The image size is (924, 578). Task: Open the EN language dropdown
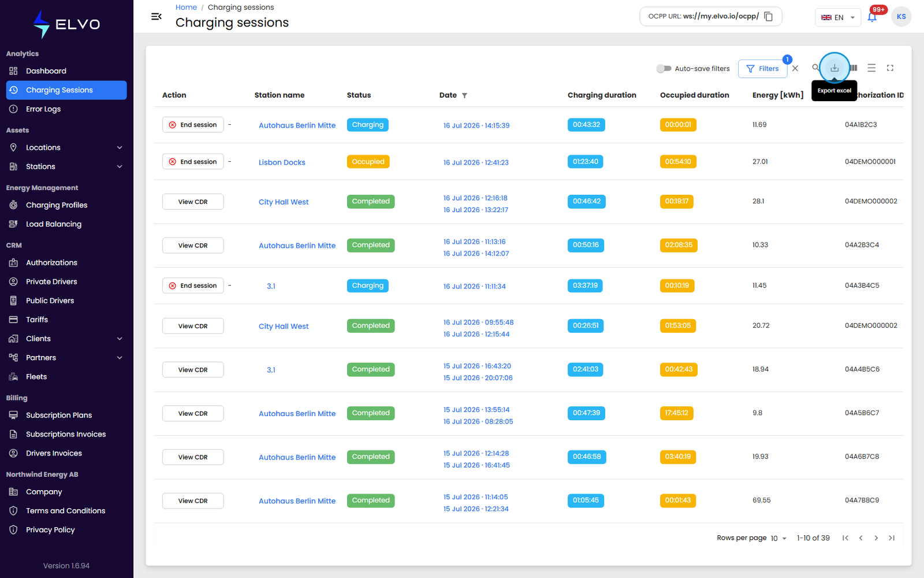pyautogui.click(x=838, y=17)
